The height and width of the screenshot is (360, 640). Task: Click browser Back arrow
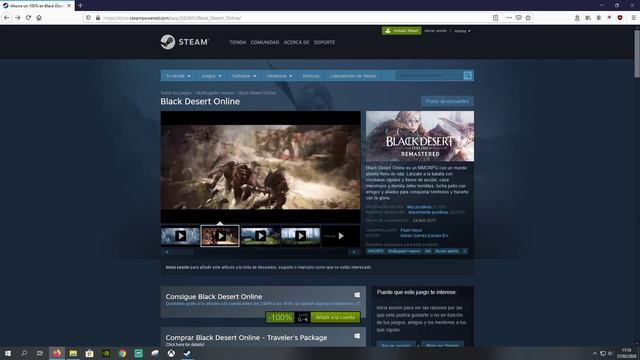pos(7,18)
